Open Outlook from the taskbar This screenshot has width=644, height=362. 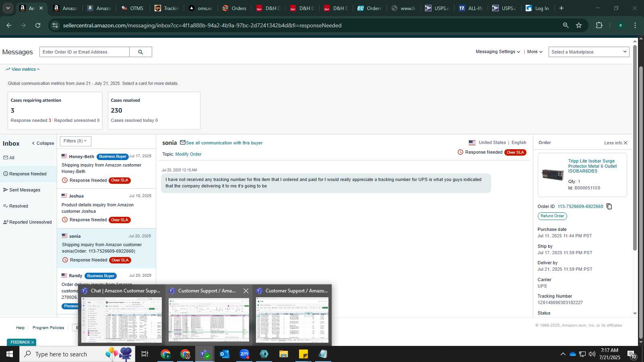point(224,354)
